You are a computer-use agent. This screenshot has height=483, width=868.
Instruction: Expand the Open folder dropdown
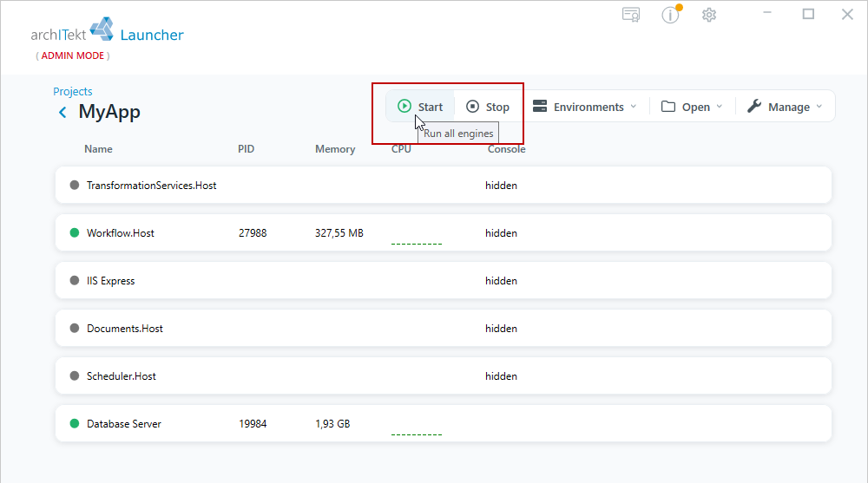692,107
